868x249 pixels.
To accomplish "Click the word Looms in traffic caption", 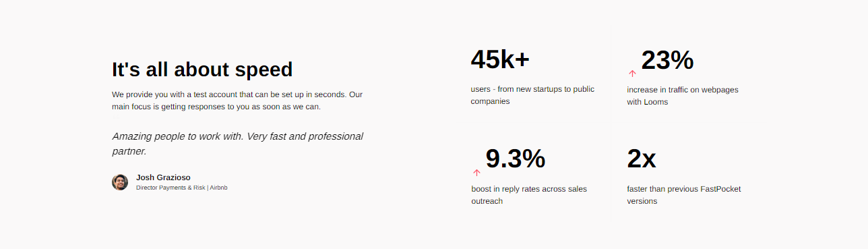I will click(x=656, y=102).
